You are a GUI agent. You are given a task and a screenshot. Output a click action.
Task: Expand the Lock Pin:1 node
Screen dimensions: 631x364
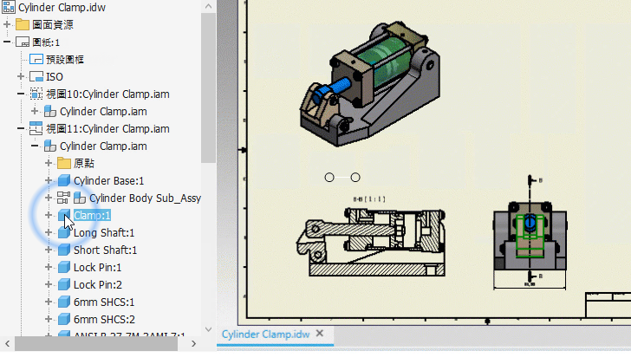(x=49, y=267)
